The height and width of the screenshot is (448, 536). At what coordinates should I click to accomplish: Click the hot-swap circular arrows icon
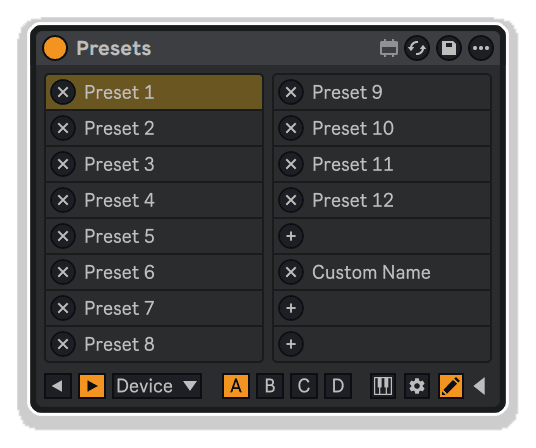point(417,48)
